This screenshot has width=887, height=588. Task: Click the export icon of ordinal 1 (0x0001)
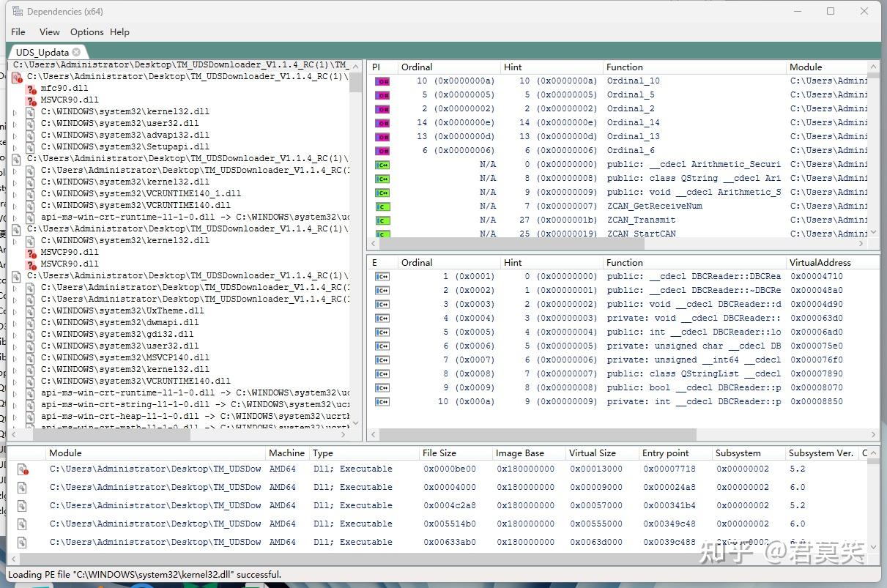[382, 277]
